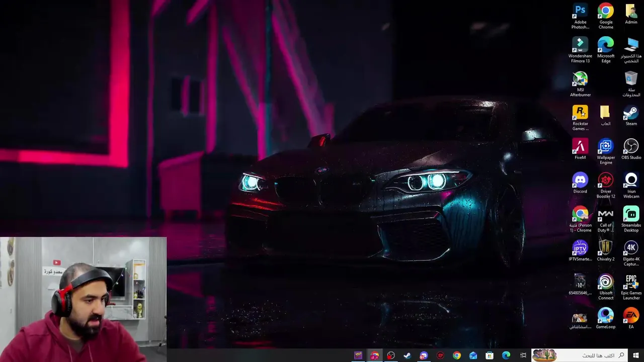Open Call of Duty desktop shortcut
The image size is (644, 362).
tap(606, 220)
